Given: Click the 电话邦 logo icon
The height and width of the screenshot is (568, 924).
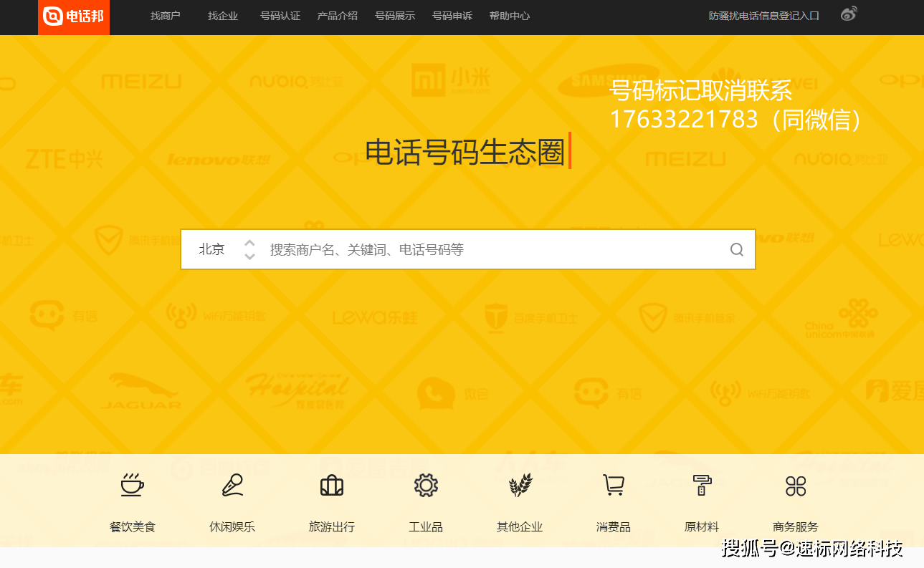Looking at the screenshot, I should click(53, 16).
